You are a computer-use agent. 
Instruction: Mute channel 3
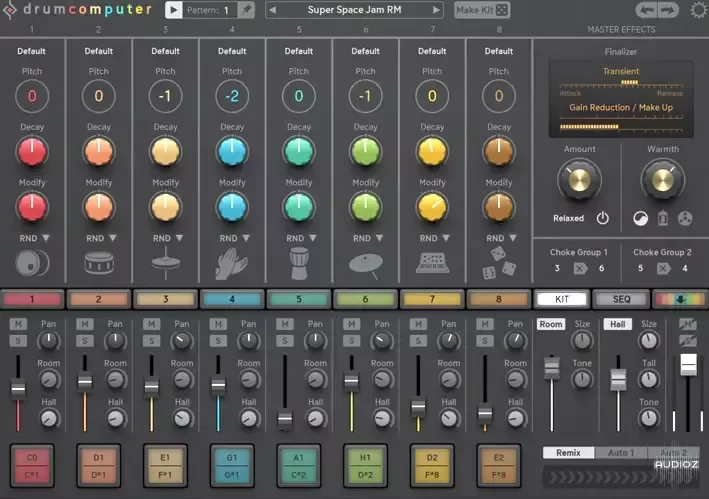click(151, 324)
